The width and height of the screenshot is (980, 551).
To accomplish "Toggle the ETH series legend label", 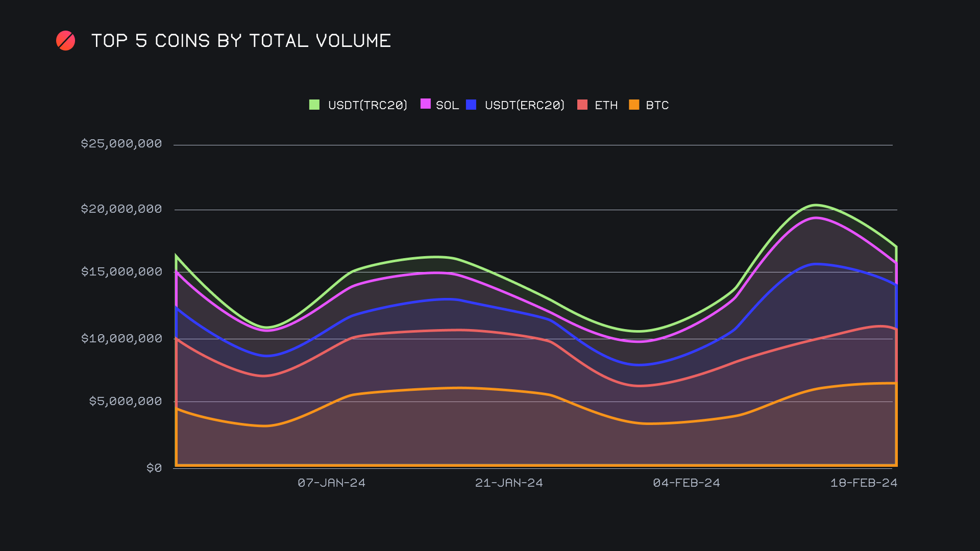I will pyautogui.click(x=606, y=105).
